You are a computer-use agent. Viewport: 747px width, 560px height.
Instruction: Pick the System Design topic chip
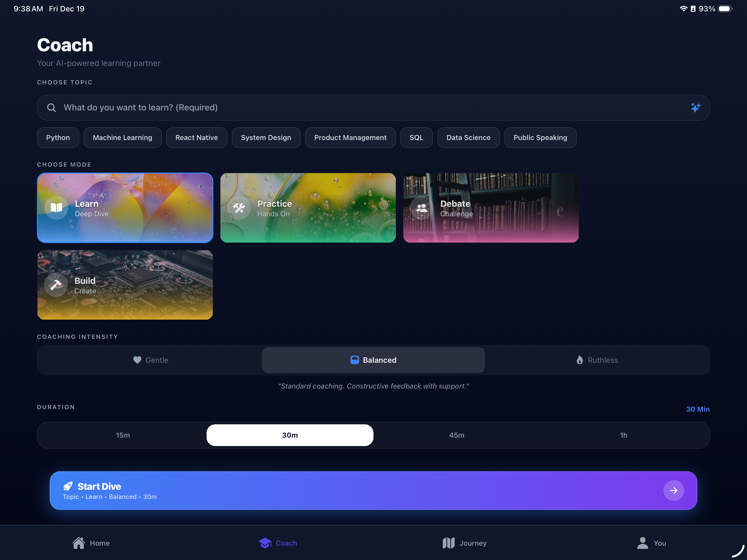pos(266,137)
